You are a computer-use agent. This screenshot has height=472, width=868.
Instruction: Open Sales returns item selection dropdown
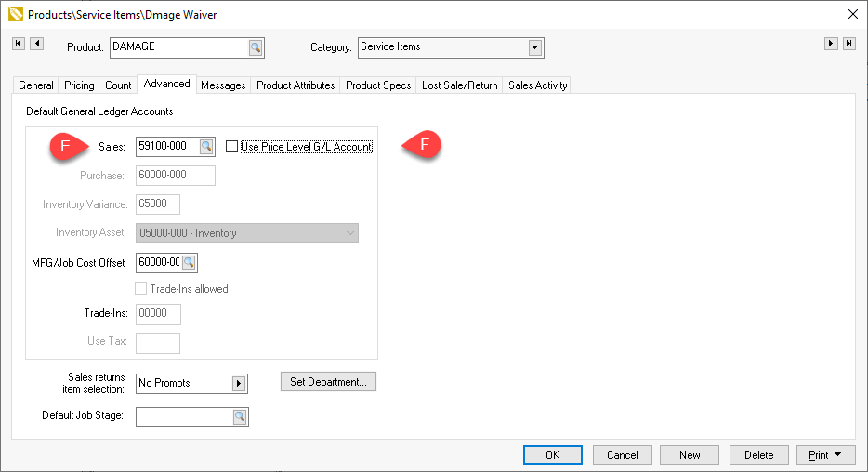238,383
